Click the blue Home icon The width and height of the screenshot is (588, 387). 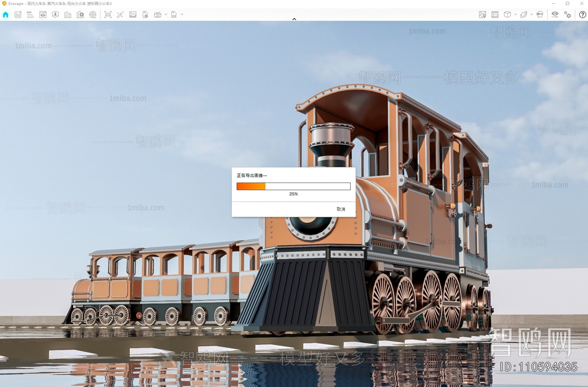(x=6, y=15)
